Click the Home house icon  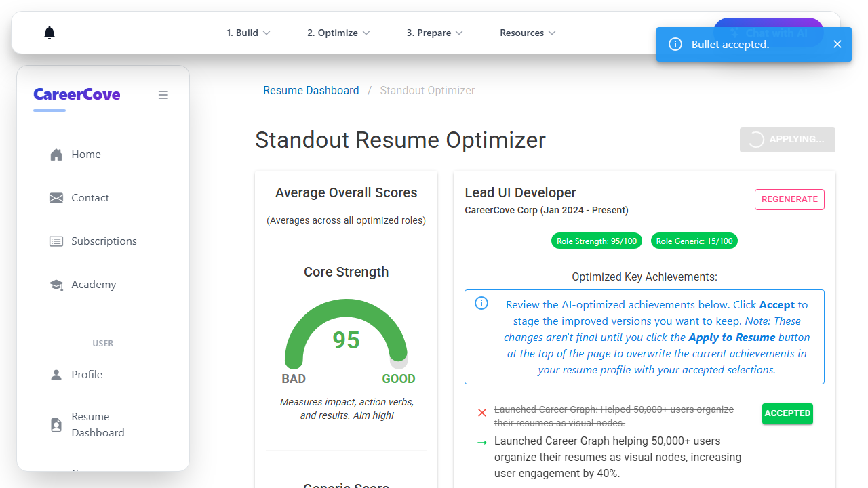coord(56,155)
